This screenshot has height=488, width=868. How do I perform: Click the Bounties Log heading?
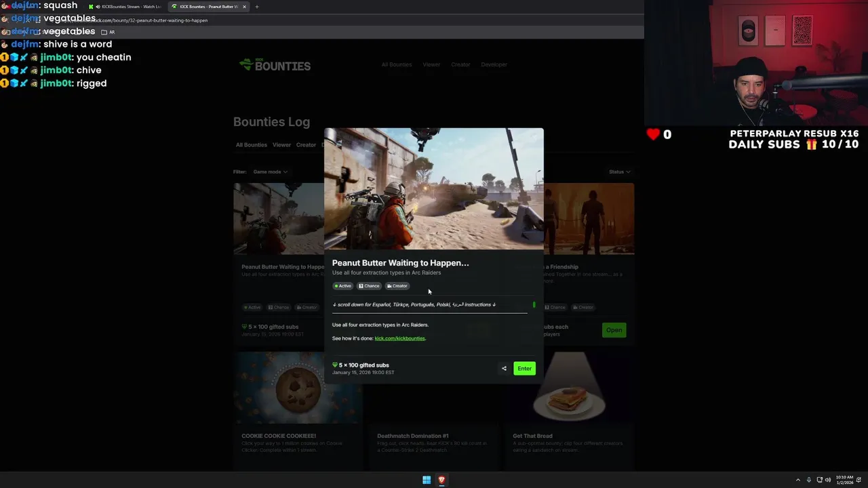click(271, 122)
